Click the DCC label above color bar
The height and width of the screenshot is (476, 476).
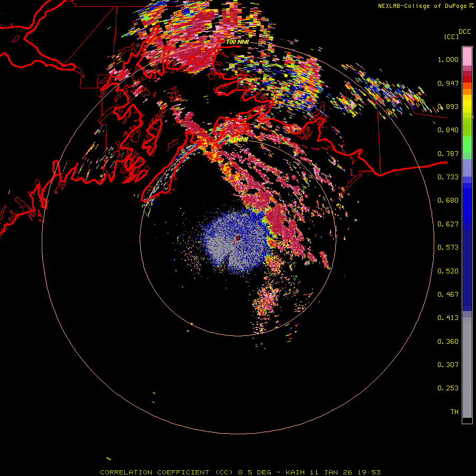click(x=465, y=32)
